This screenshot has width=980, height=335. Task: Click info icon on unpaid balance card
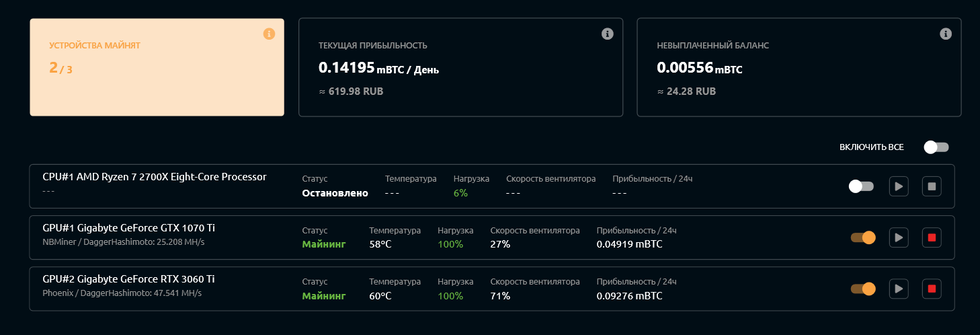coord(946,34)
